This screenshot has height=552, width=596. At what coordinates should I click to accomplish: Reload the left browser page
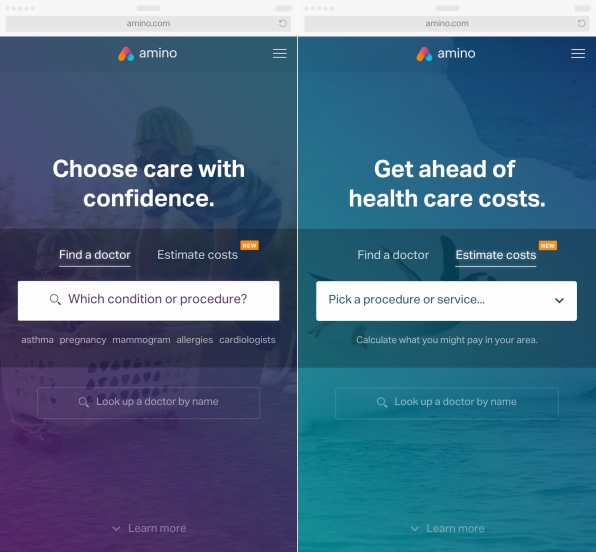coord(282,24)
